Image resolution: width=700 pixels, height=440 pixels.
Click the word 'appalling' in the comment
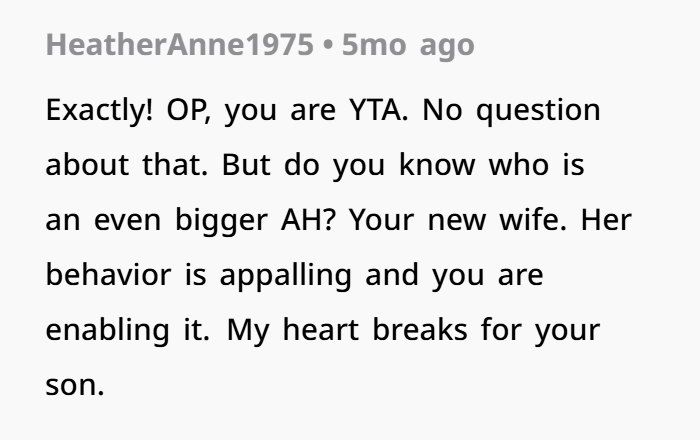pos(286,276)
